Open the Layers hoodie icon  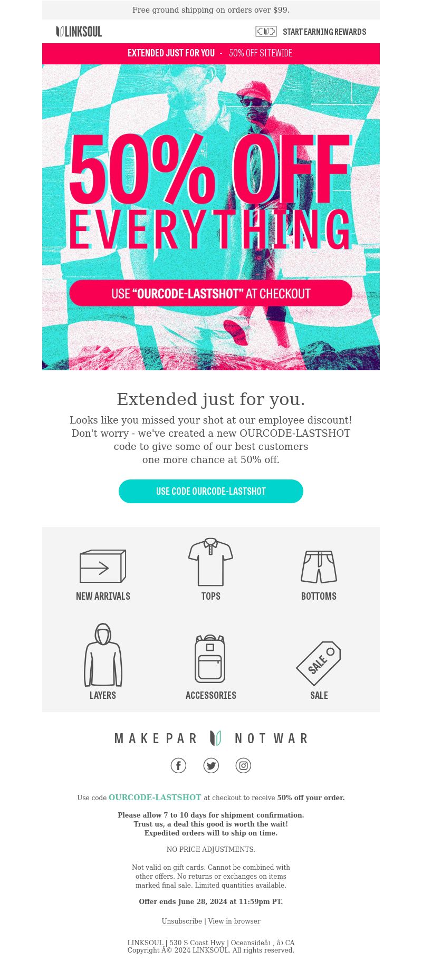103,655
